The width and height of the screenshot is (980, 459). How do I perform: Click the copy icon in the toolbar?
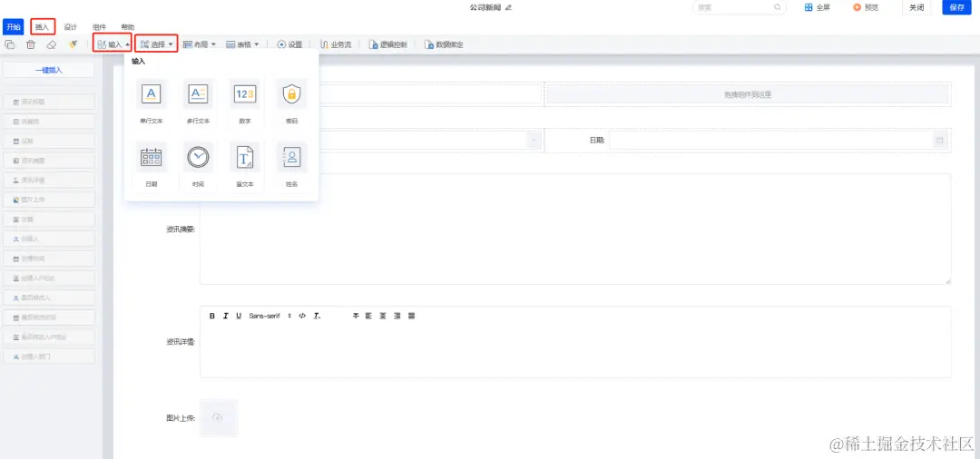(x=9, y=44)
